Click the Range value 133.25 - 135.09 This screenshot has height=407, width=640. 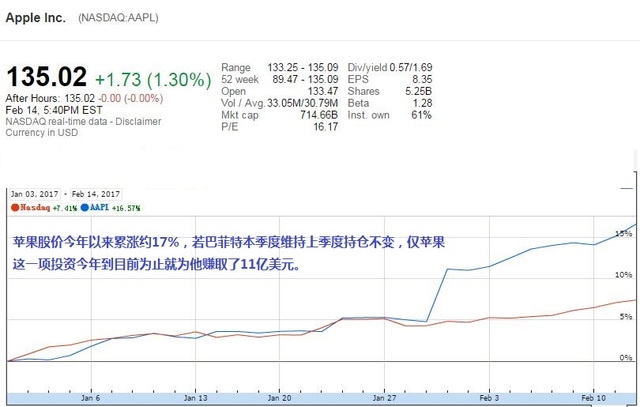pos(303,67)
